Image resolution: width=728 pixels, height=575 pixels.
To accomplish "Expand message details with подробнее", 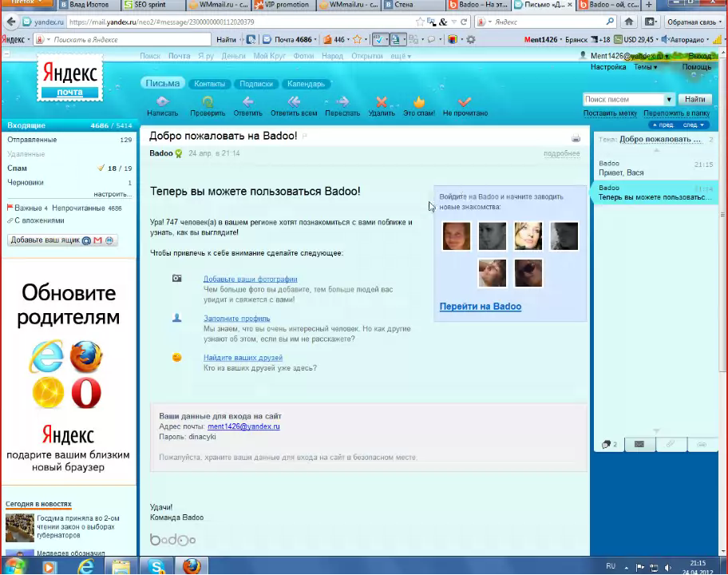I will tap(561, 153).
